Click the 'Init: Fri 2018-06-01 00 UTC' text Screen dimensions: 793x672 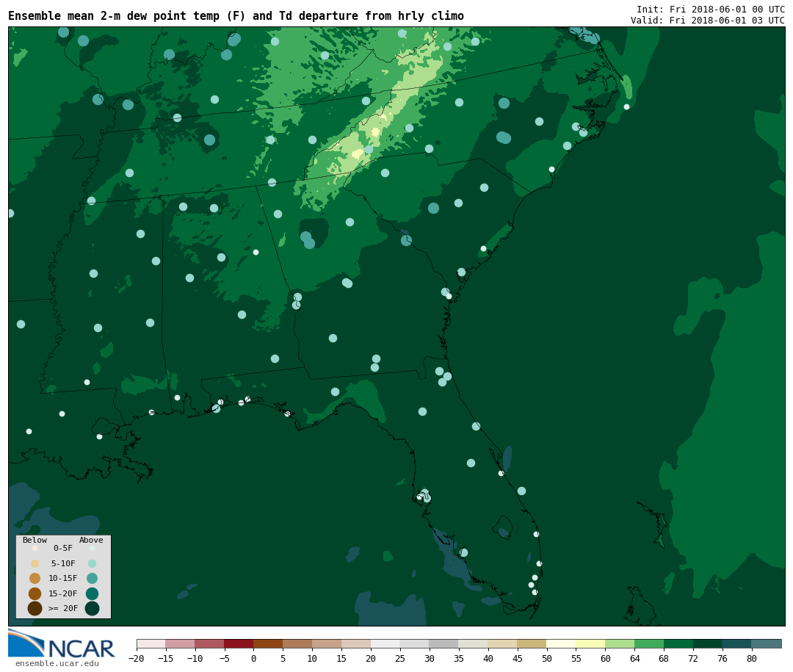coord(711,9)
